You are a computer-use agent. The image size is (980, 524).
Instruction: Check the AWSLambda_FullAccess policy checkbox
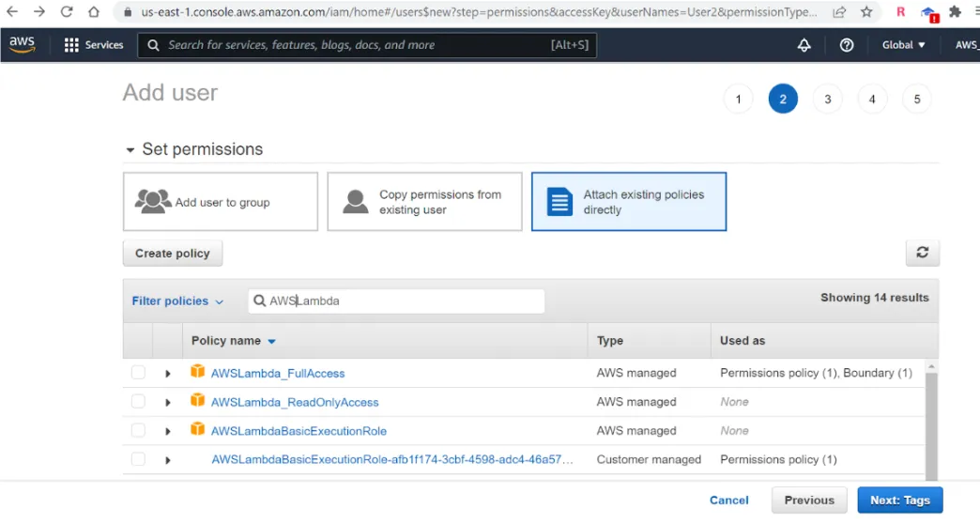[138, 373]
